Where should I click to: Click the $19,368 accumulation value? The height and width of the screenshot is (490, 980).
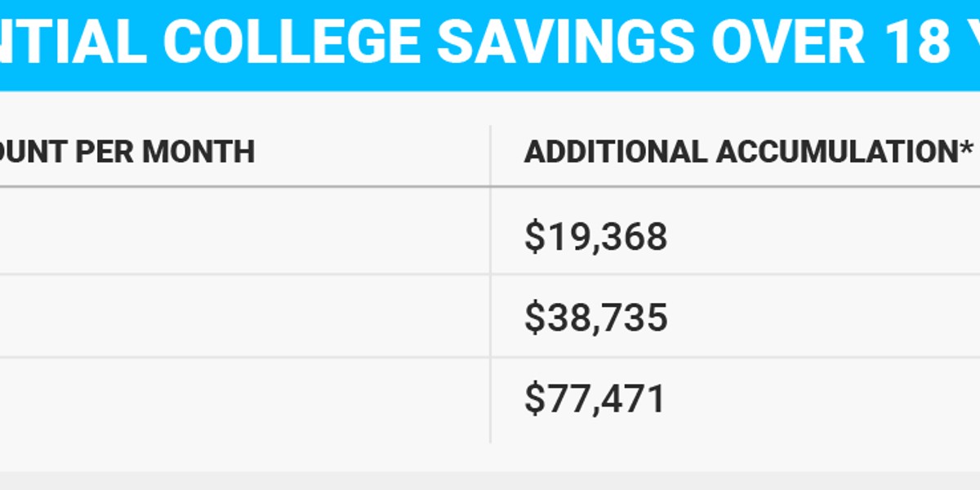click(x=595, y=237)
